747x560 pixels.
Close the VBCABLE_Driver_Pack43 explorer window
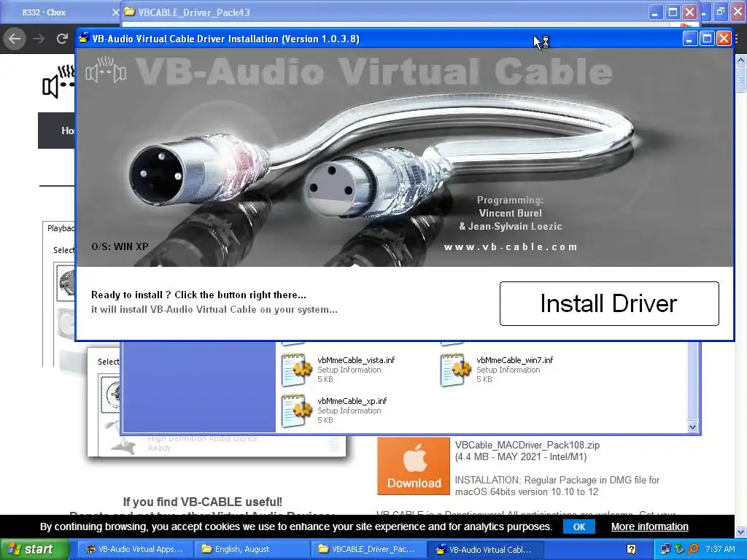(689, 12)
